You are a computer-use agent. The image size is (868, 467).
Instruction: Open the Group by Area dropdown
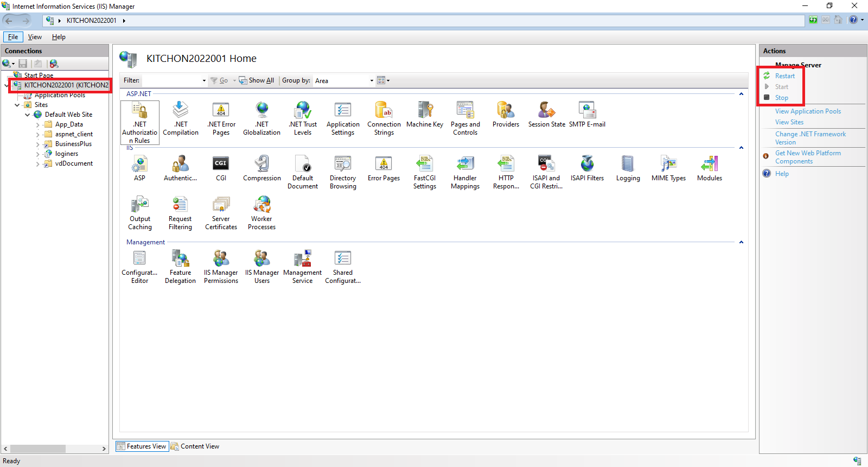372,80
